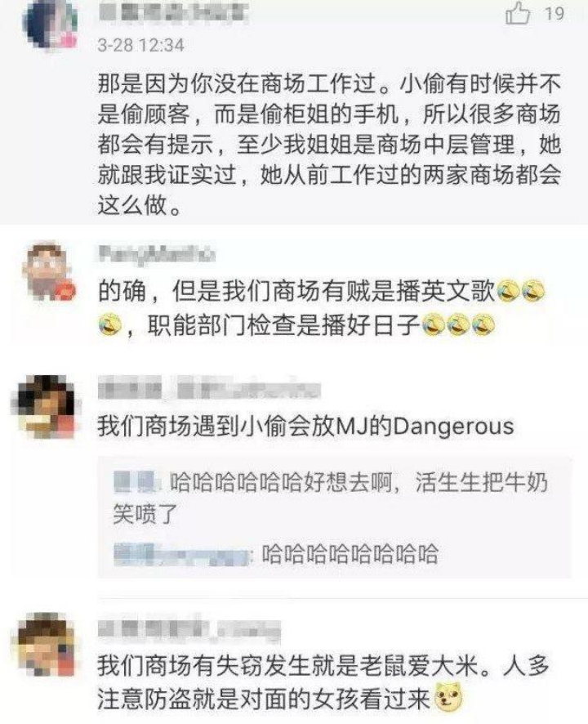Viewport: 588px width, 724px height.
Task: Tap the laughing emojis after 播英文歌
Action: click(520, 291)
